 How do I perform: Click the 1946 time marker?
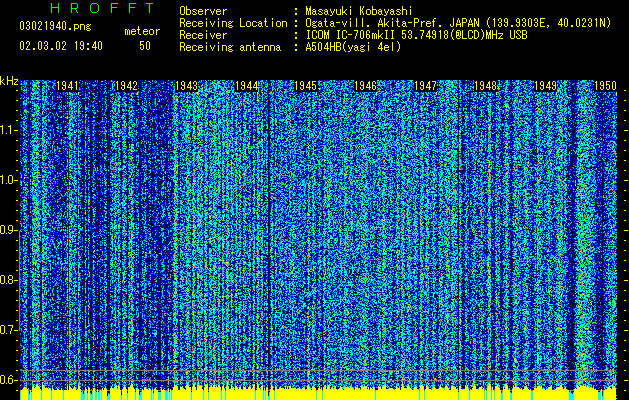click(366, 86)
